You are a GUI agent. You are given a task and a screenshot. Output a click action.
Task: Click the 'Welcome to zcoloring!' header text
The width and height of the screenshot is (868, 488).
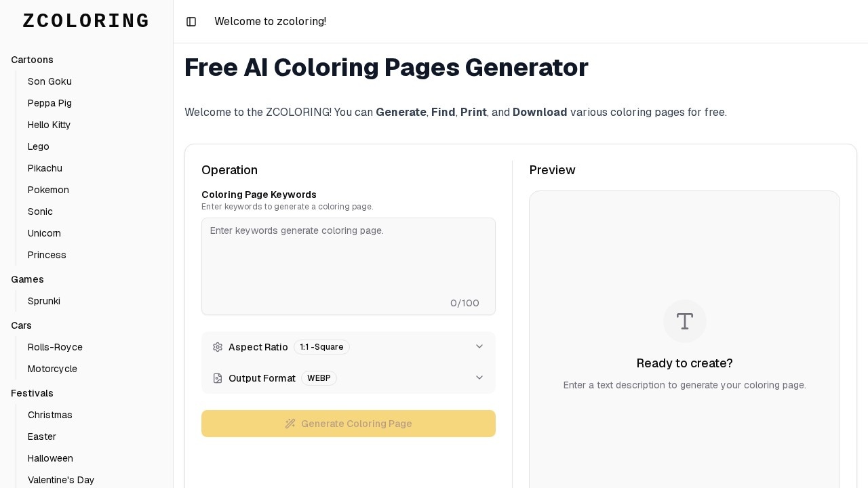coord(270,22)
